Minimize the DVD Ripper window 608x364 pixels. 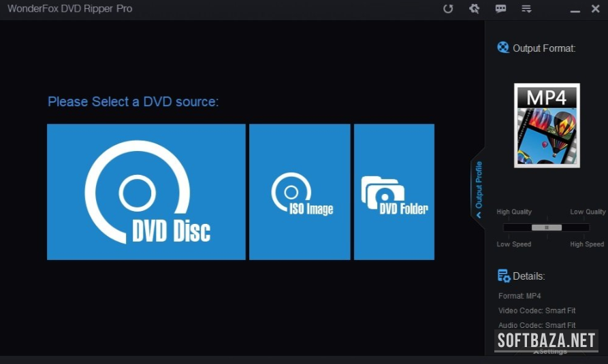575,10
